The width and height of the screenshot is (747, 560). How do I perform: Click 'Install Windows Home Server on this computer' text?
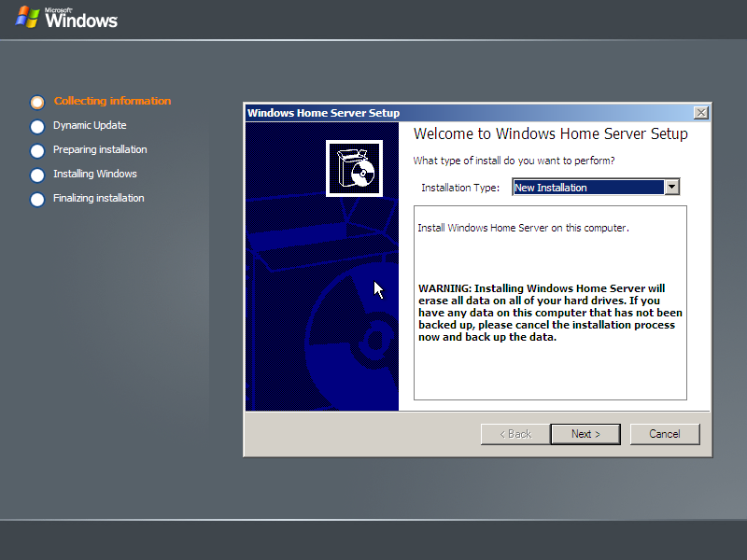tap(524, 228)
